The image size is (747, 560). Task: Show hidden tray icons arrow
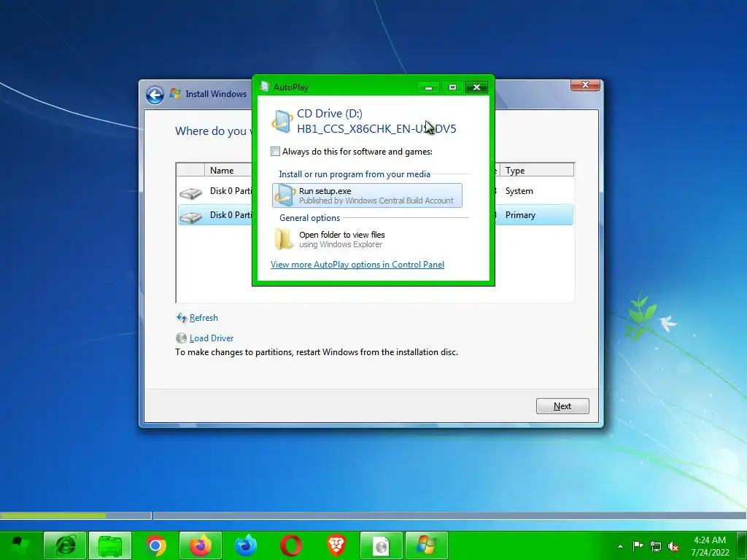620,546
